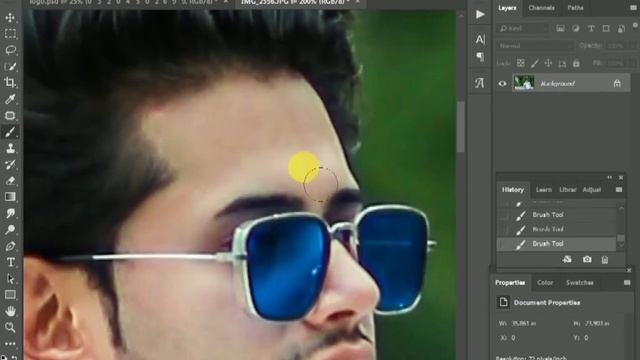This screenshot has width=640, height=360.
Task: Select the Path Selection tool
Action: tap(10, 278)
